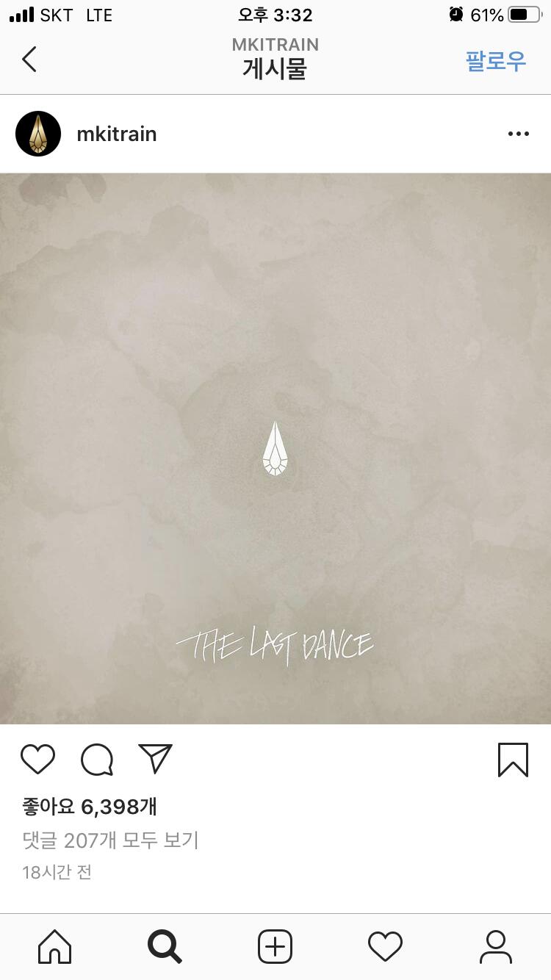The width and height of the screenshot is (551, 980).
Task: Tap the battery indicator in status bar
Action: 524,15
